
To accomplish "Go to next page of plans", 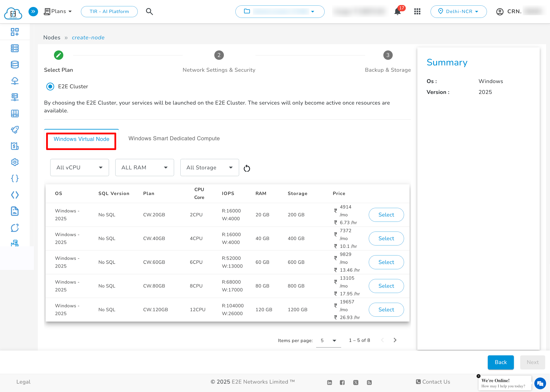I will click(395, 340).
